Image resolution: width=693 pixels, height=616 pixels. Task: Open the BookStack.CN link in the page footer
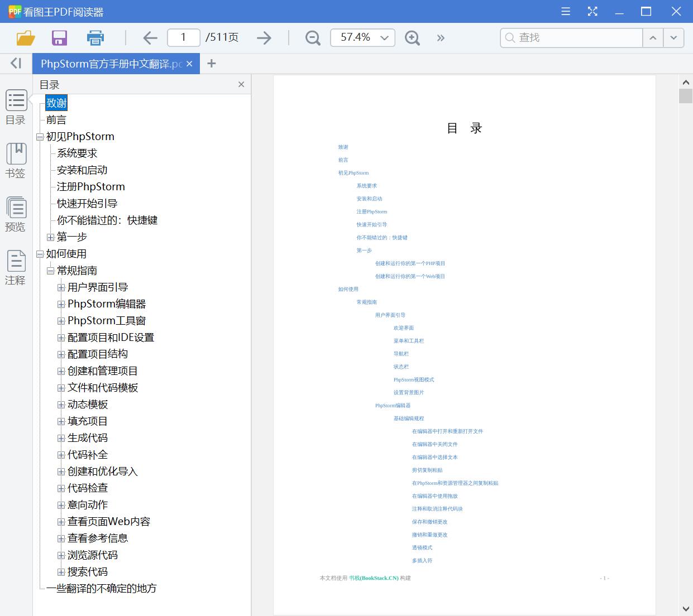pos(372,578)
